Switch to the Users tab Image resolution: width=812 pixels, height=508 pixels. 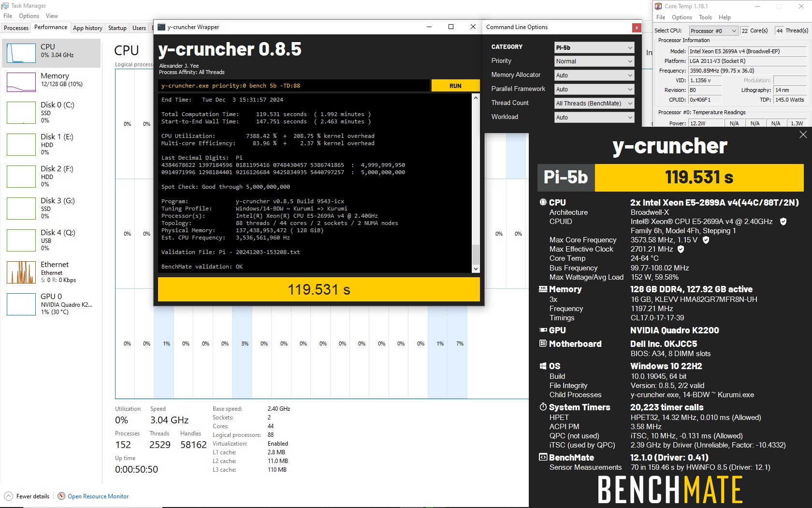point(139,28)
